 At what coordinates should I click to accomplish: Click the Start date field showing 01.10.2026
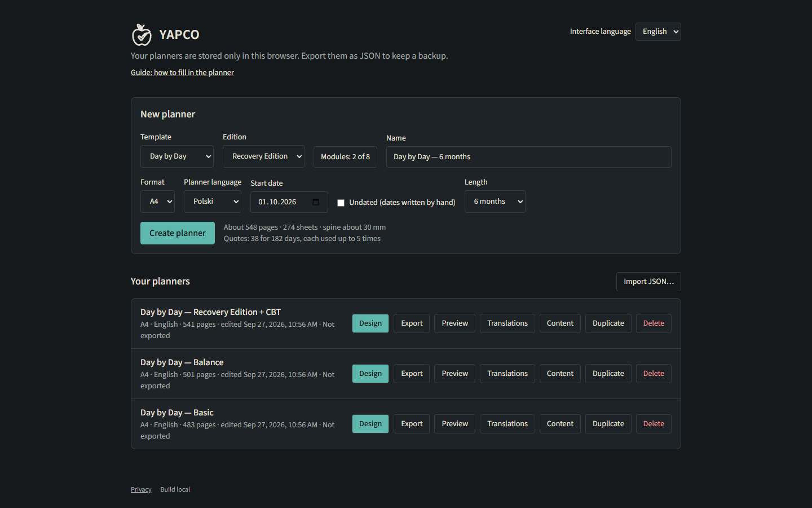[x=289, y=202]
